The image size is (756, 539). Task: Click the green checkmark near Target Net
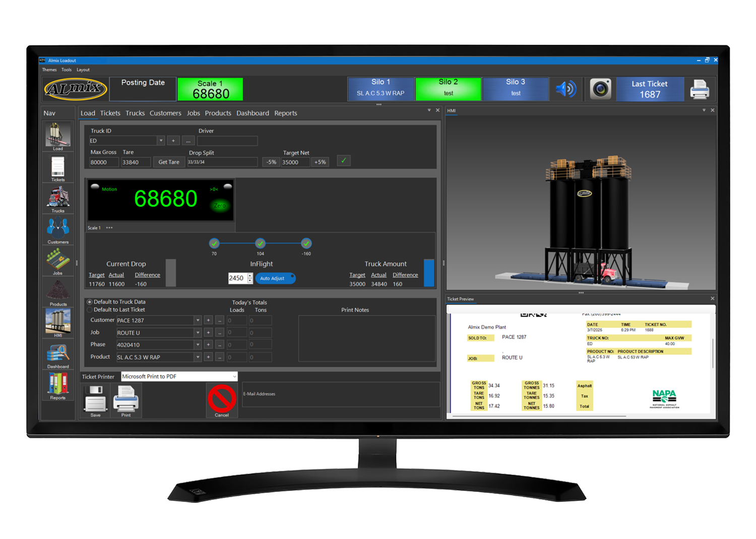click(x=343, y=160)
